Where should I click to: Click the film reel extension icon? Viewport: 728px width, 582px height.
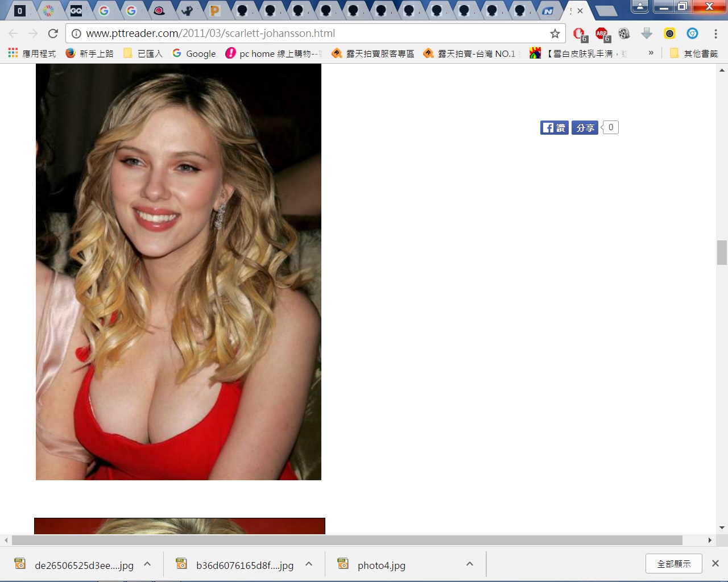point(624,34)
